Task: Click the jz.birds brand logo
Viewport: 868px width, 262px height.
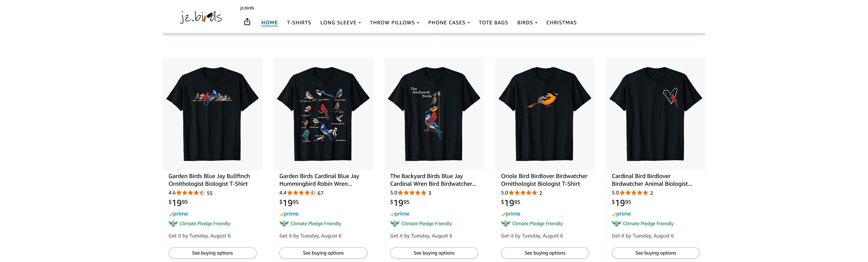Action: (201, 17)
